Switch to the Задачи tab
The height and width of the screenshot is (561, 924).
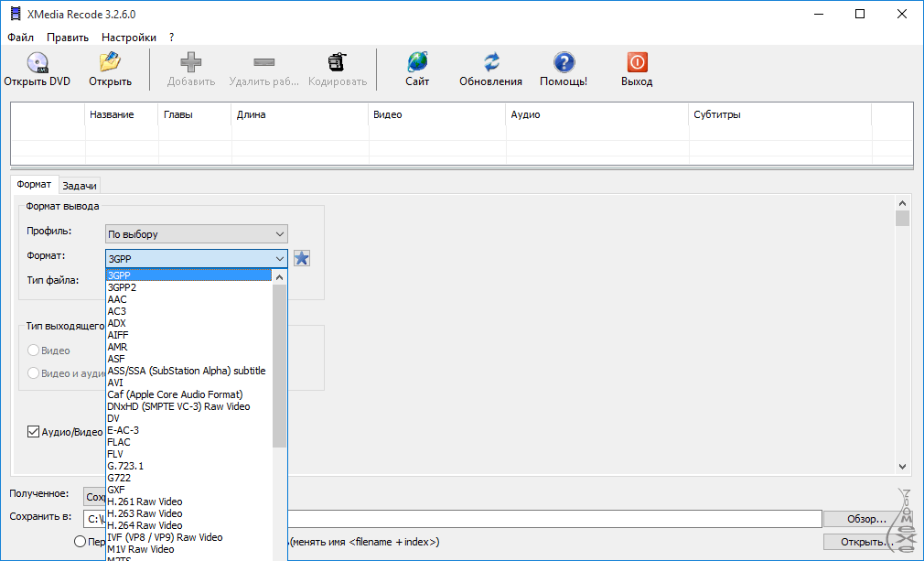pos(80,186)
